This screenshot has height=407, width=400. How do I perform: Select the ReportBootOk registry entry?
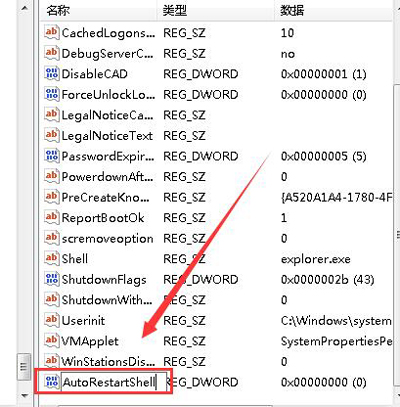coord(103,218)
